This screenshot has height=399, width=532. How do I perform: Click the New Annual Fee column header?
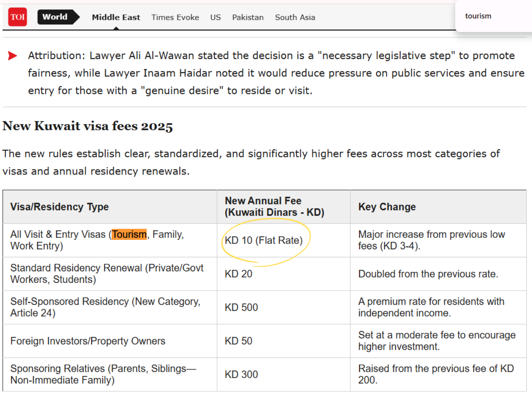tap(275, 207)
